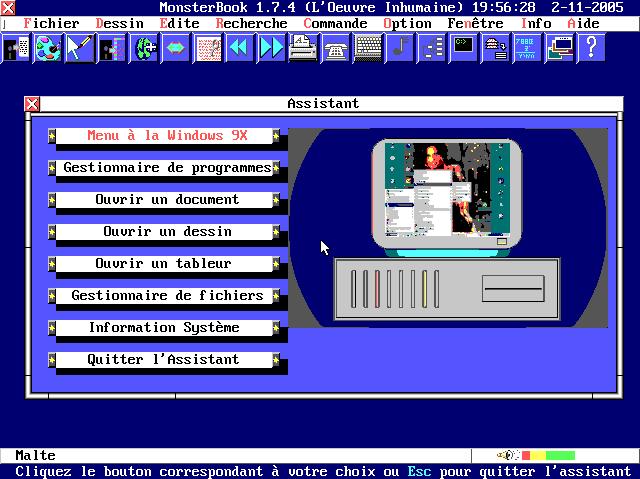Click the cascading windows toolbar icon
The height and width of the screenshot is (479, 640).
pyautogui.click(x=560, y=48)
